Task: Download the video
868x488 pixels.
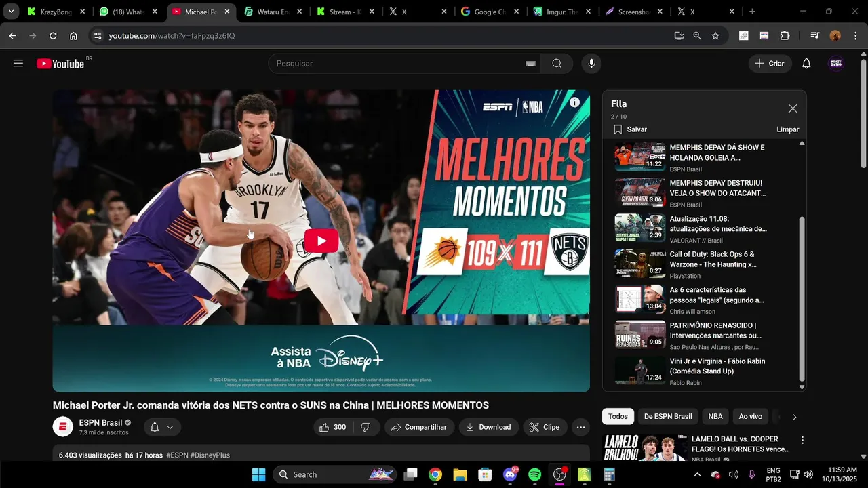Action: [488, 427]
